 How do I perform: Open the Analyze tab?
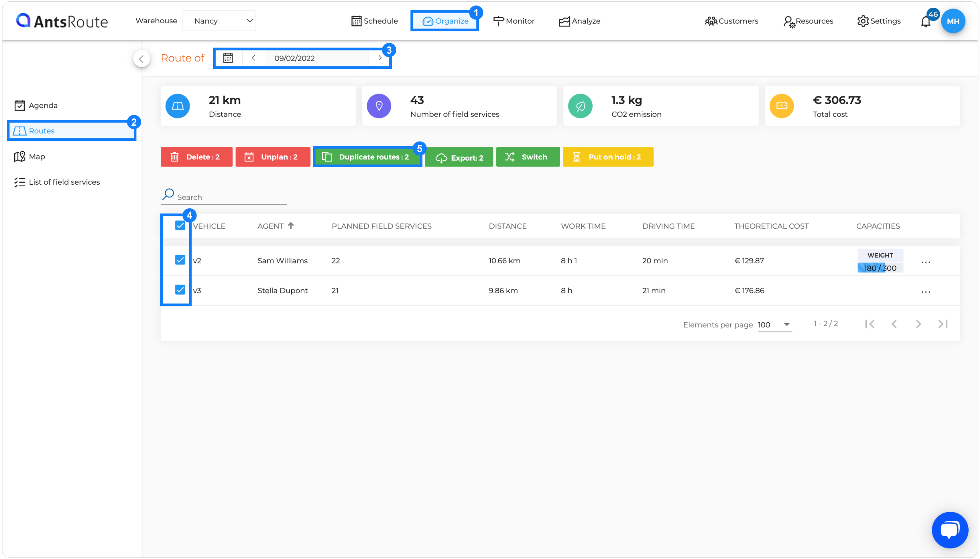click(x=580, y=21)
